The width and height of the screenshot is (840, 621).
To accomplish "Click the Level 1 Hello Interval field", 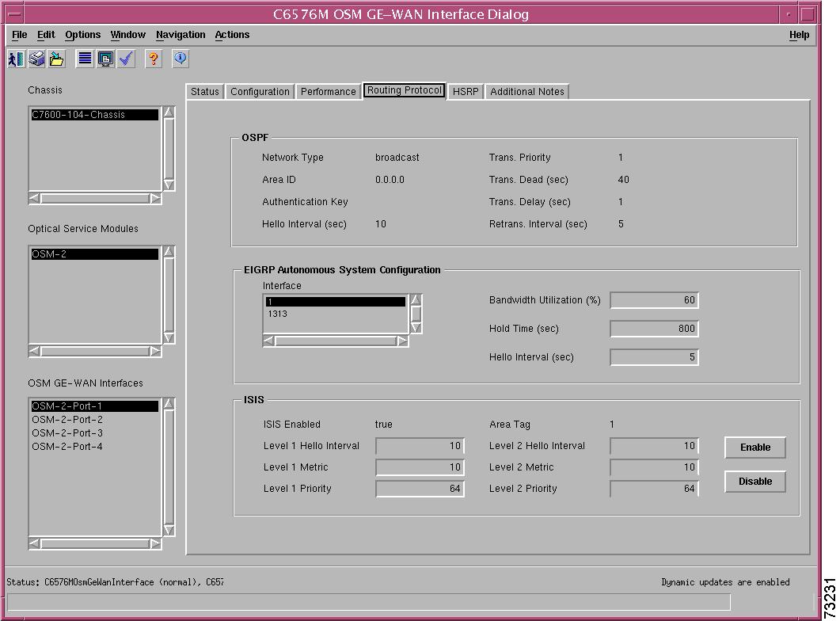I will tap(420, 446).
